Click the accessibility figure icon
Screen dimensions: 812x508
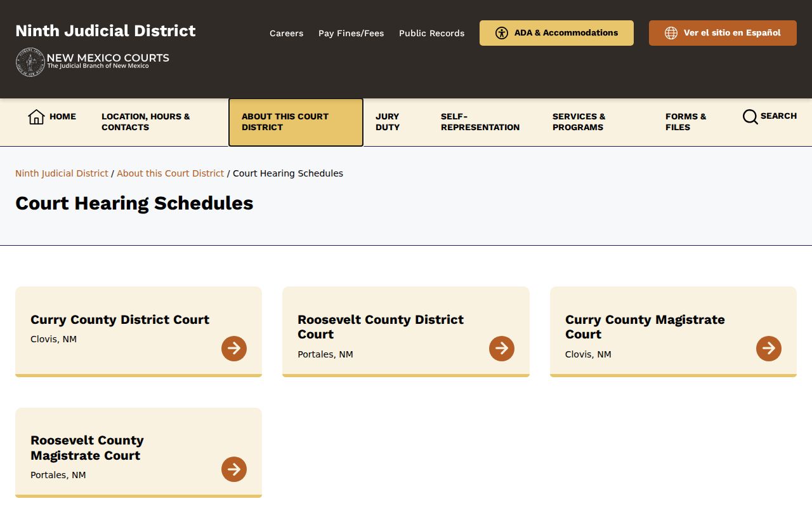pyautogui.click(x=502, y=33)
